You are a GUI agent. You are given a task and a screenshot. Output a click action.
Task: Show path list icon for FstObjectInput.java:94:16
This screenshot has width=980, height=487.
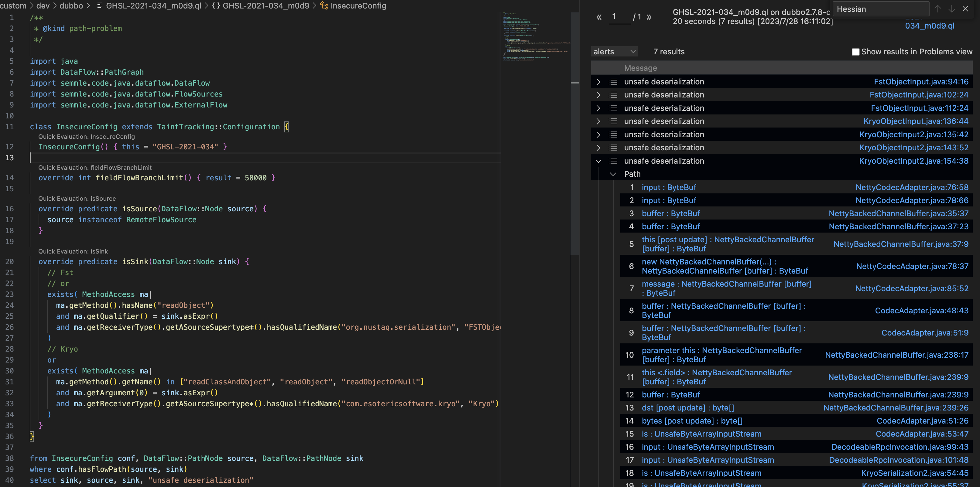pos(613,82)
